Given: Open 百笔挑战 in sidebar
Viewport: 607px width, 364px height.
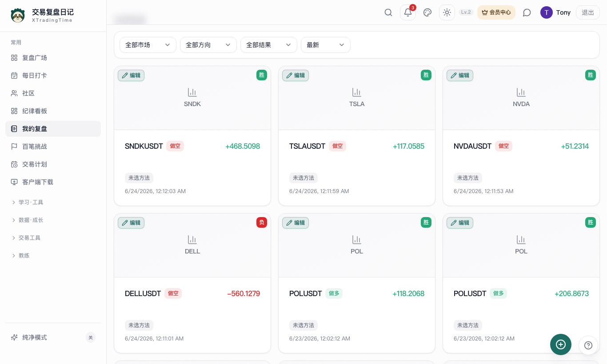Looking at the screenshot, I should point(53,146).
